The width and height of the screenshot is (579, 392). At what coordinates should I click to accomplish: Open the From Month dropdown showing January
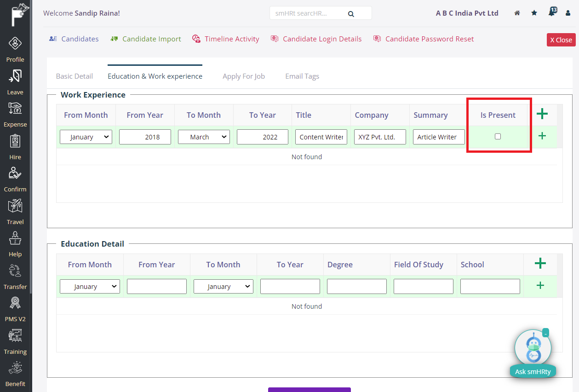pos(86,137)
